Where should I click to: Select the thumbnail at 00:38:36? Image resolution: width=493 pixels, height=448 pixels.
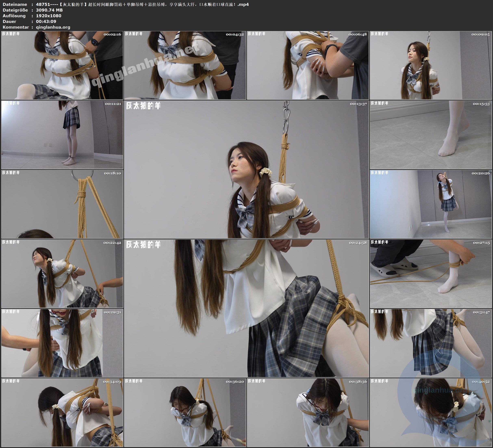(308, 412)
